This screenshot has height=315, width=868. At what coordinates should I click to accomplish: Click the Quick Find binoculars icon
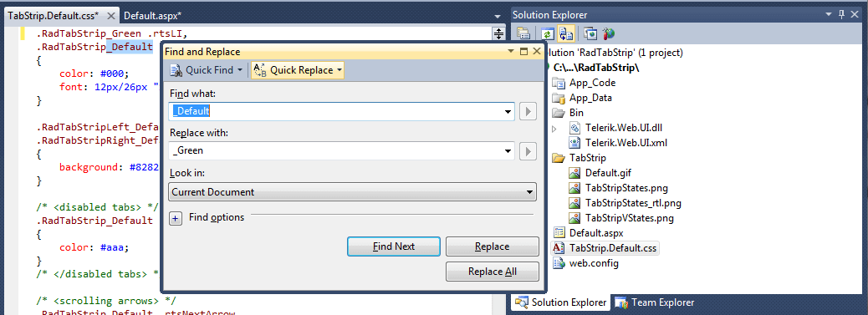(176, 70)
